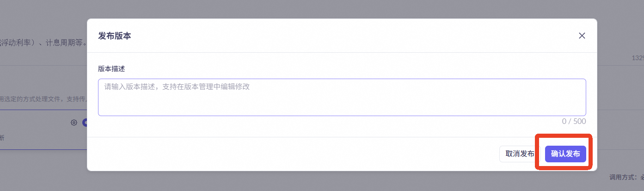The width and height of the screenshot is (644, 191).
Task: Click the dimmed backdrop below the dialog
Action: click(x=324, y=182)
